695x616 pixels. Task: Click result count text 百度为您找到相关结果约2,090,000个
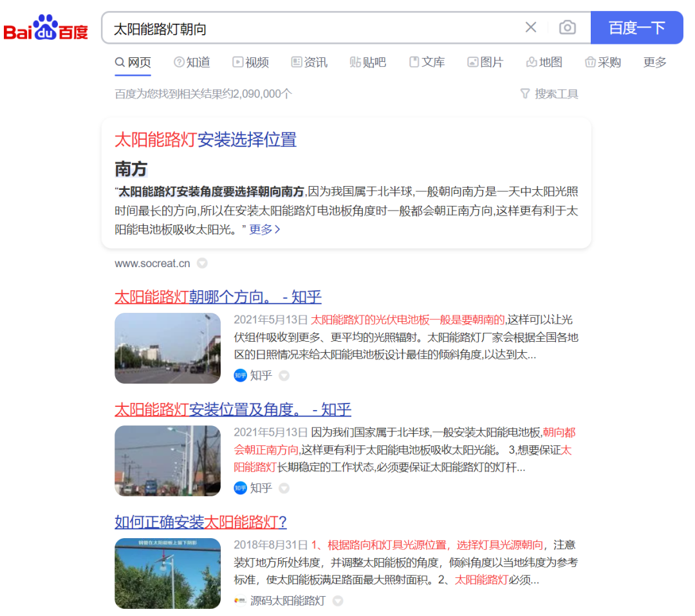203,94
